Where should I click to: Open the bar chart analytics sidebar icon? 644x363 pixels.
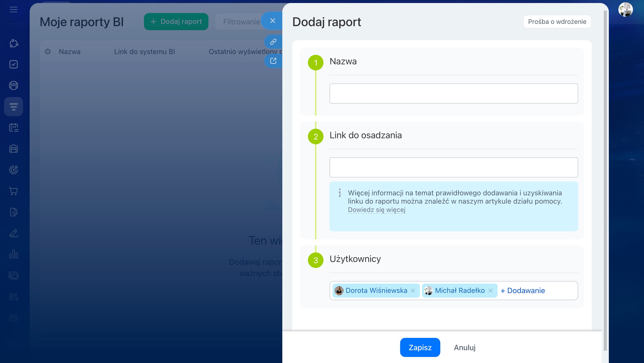[x=14, y=254]
